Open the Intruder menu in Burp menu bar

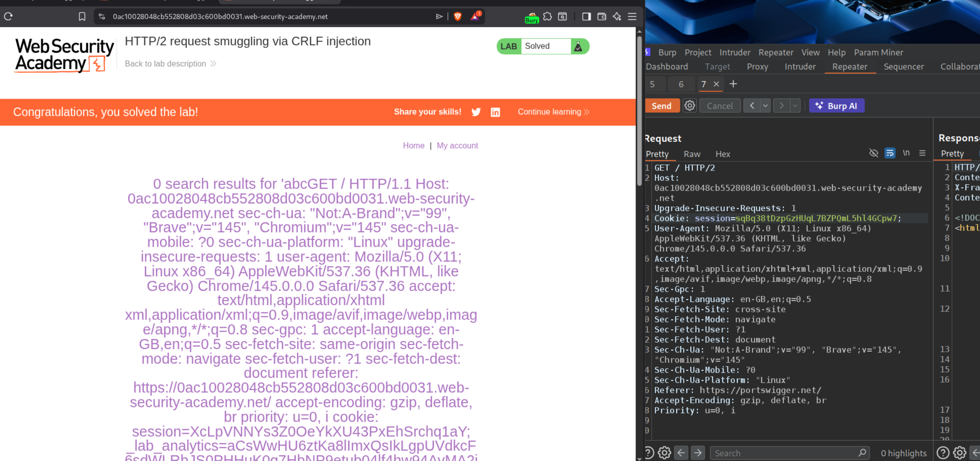[x=734, y=52]
